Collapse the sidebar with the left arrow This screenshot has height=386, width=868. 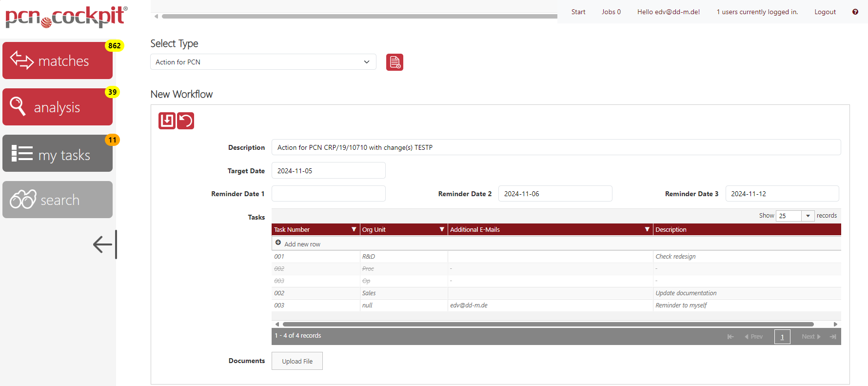[105, 244]
